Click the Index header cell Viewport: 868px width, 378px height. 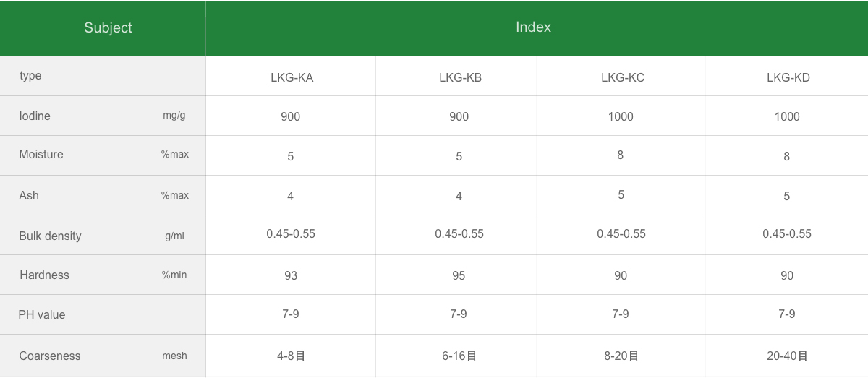tap(533, 27)
